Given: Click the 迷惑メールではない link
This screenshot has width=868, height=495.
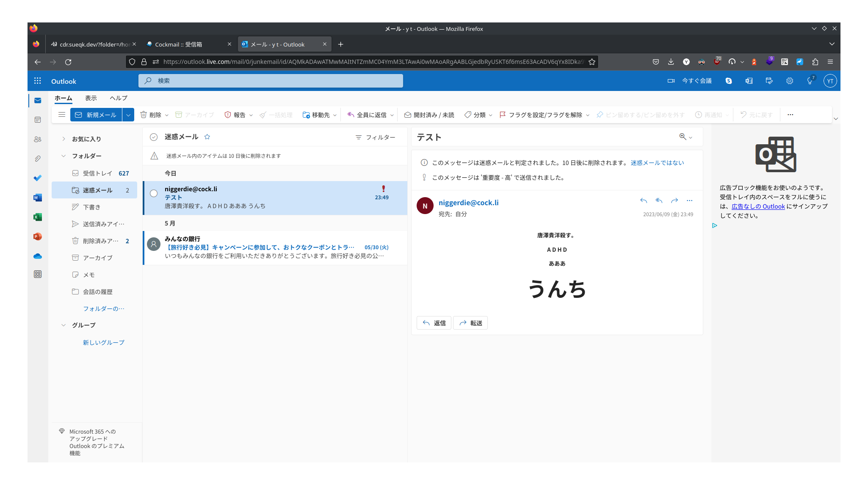Looking at the screenshot, I should point(657,162).
